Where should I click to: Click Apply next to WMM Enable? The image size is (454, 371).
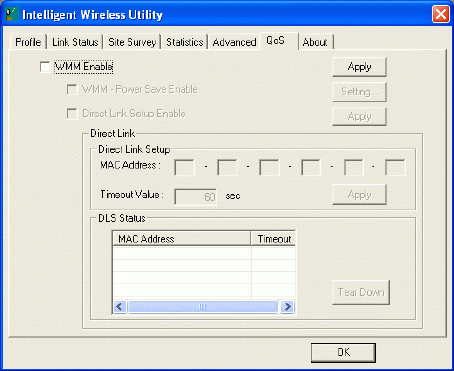click(359, 67)
